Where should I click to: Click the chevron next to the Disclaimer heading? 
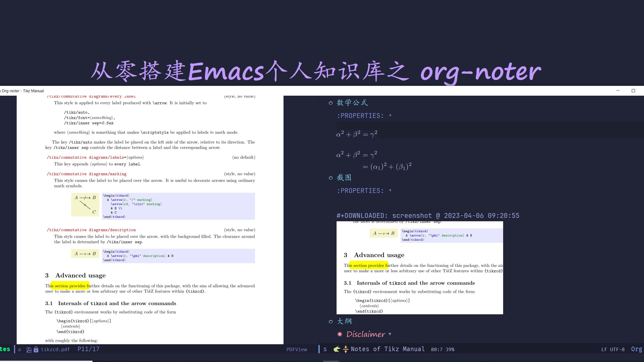pyautogui.click(x=390, y=334)
